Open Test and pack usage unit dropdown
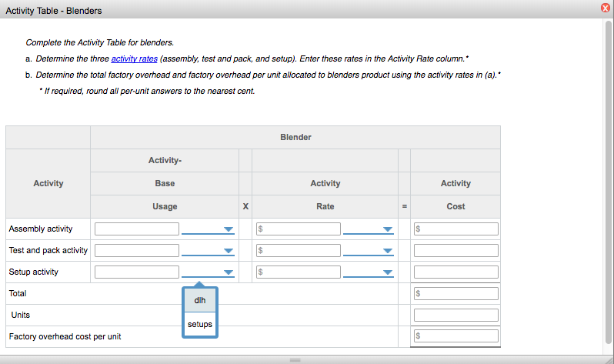The height and width of the screenshot is (364, 614). [208, 251]
